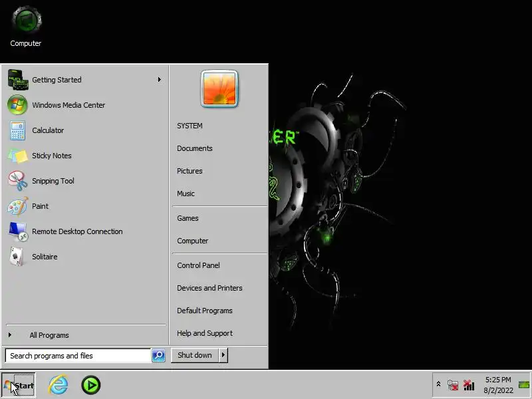This screenshot has width=532, height=399.
Task: Launch Windows Media Center by its label
Action: [68, 105]
